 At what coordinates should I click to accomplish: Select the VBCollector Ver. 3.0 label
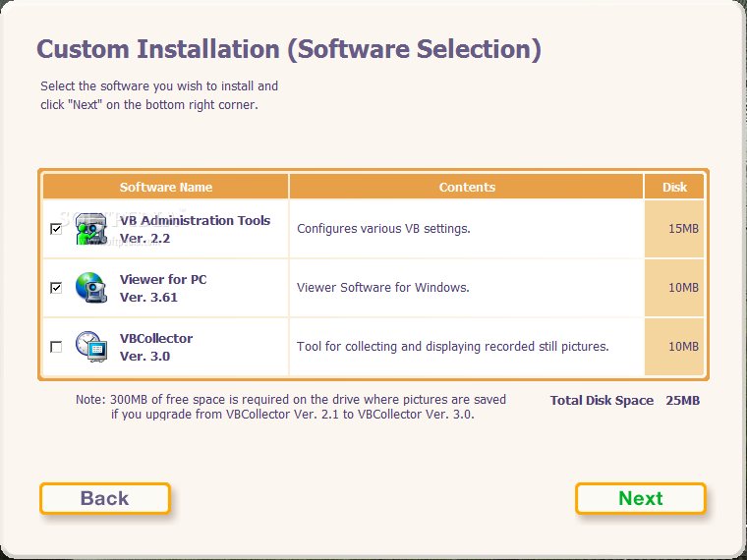point(156,347)
